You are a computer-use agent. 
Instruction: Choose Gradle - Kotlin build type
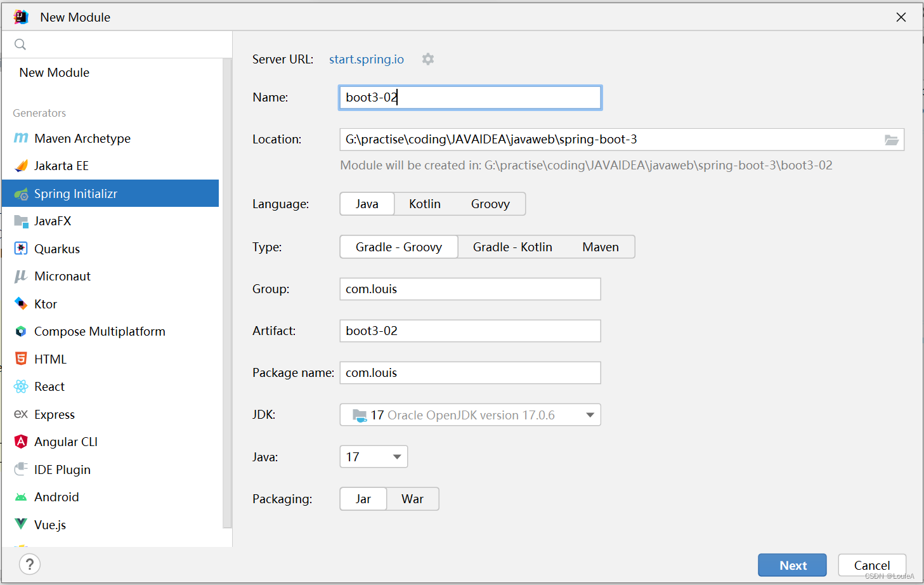pyautogui.click(x=512, y=247)
